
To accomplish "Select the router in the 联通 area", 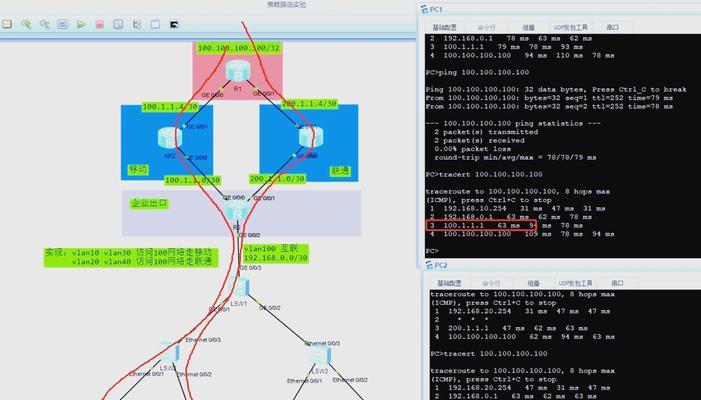I will [311, 137].
